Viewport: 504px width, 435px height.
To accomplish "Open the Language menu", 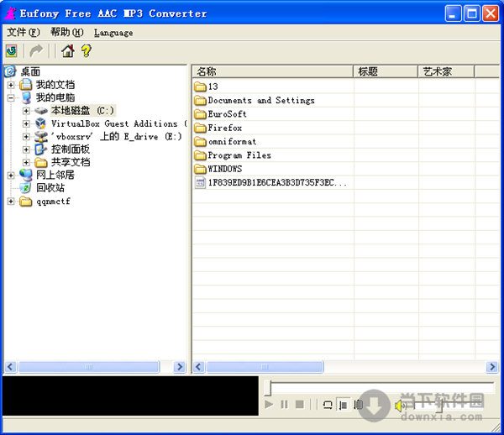I will click(x=113, y=33).
